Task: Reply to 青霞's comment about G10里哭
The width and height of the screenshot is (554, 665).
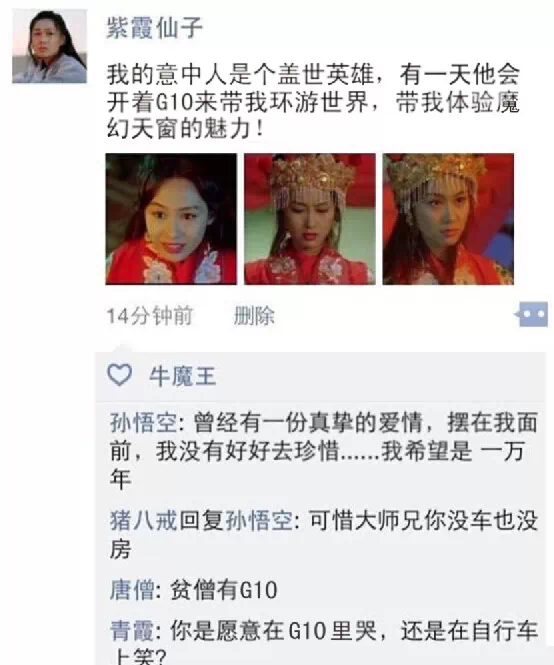Action: click(x=324, y=642)
